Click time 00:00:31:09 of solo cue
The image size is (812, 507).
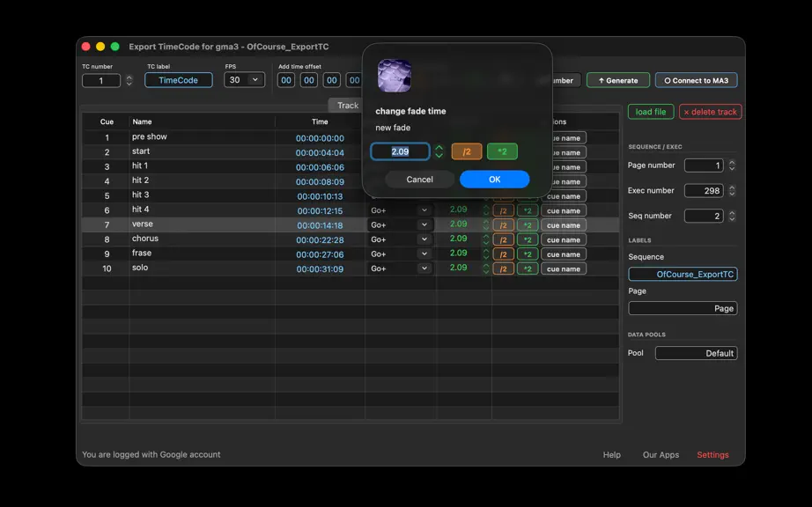(x=320, y=269)
